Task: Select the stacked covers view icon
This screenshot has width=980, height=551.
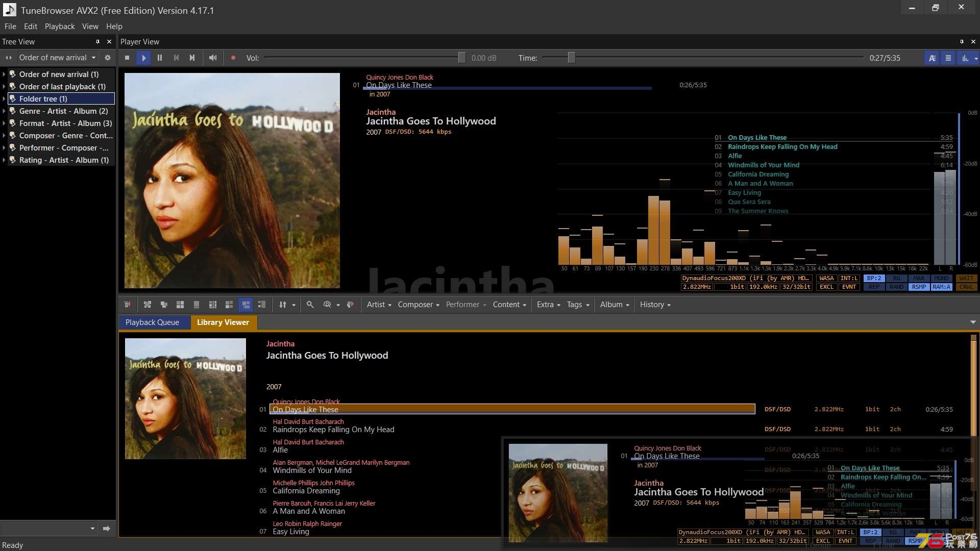Action: pos(164,305)
